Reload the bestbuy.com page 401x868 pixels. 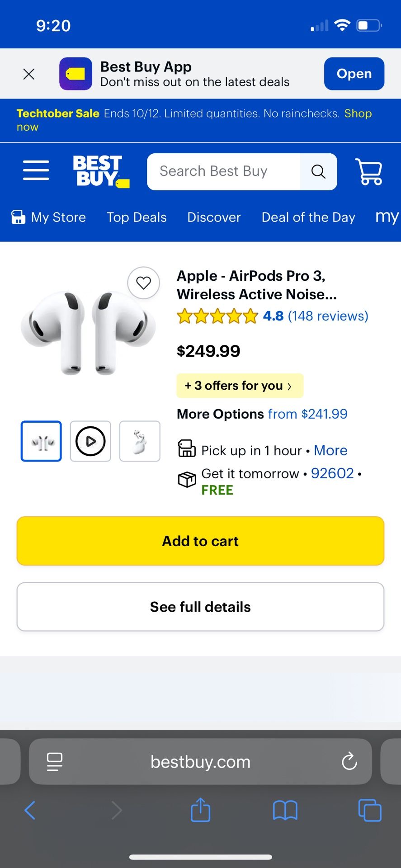click(x=349, y=761)
